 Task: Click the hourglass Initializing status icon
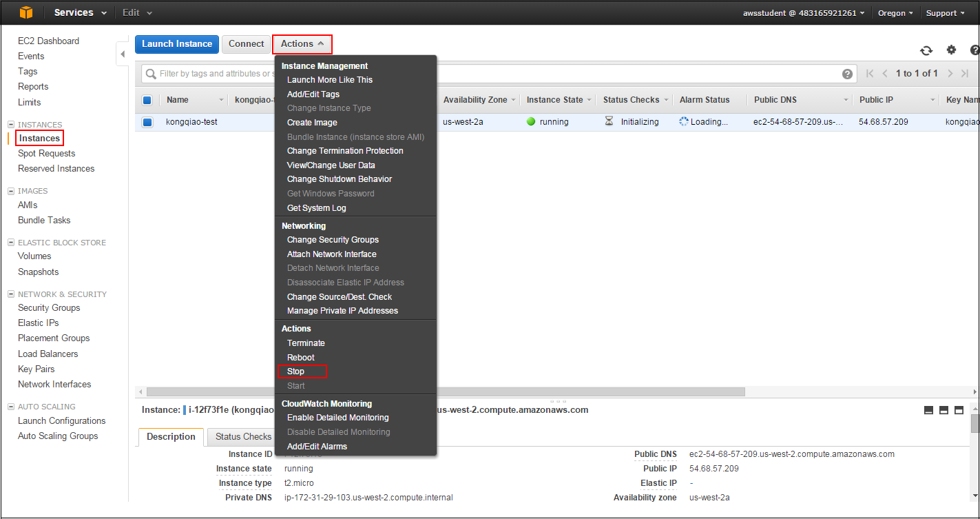[609, 121]
